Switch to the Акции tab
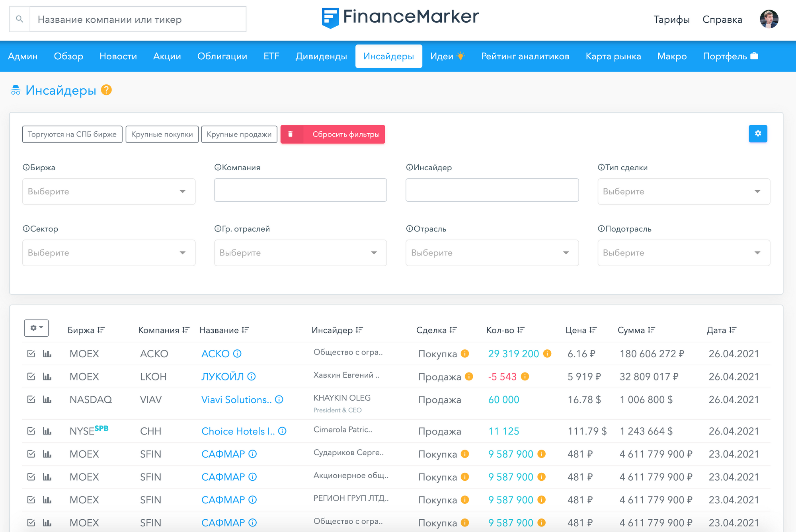796x532 pixels. pyautogui.click(x=167, y=56)
